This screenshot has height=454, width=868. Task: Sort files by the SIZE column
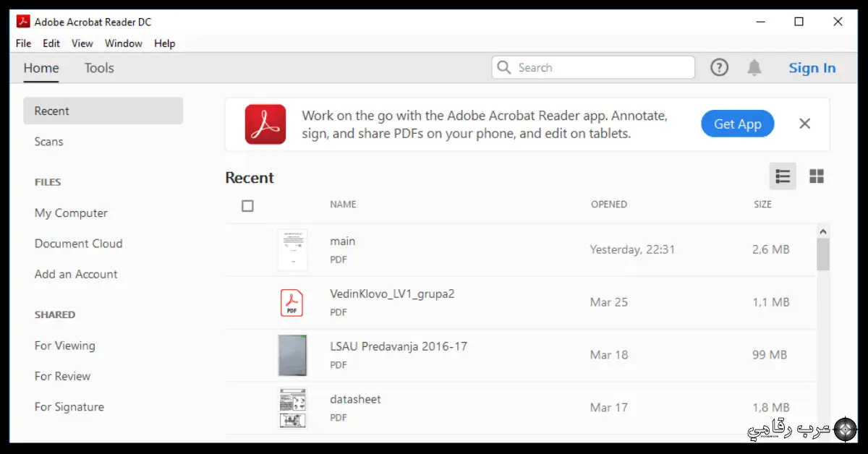(x=762, y=205)
